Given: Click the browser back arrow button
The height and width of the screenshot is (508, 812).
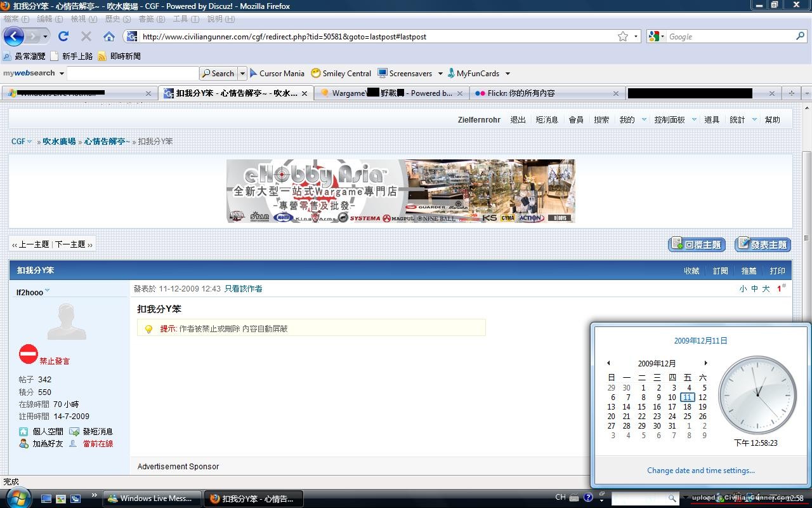Looking at the screenshot, I should [x=15, y=36].
